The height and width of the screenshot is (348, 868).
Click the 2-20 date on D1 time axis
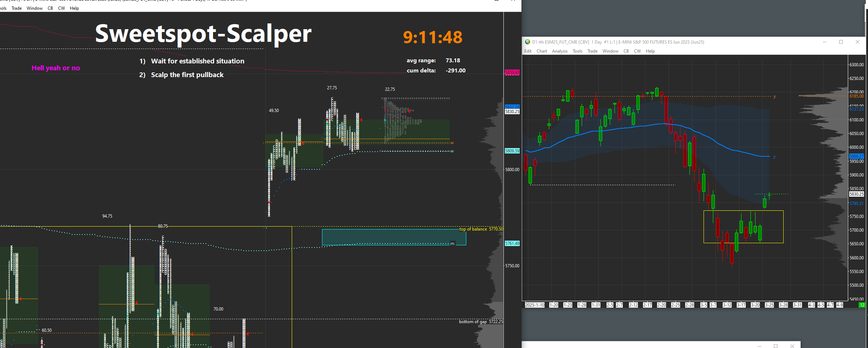[x=661, y=305]
